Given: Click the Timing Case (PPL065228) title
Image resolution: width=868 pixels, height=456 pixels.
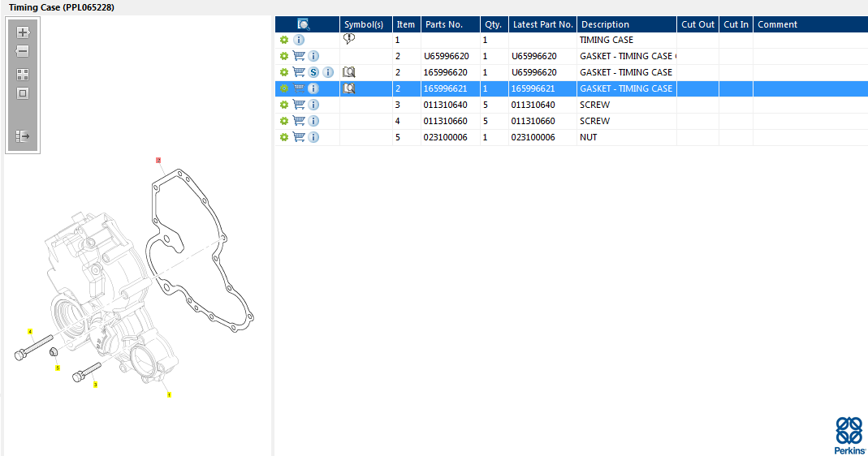Looking at the screenshot, I should coord(62,7).
